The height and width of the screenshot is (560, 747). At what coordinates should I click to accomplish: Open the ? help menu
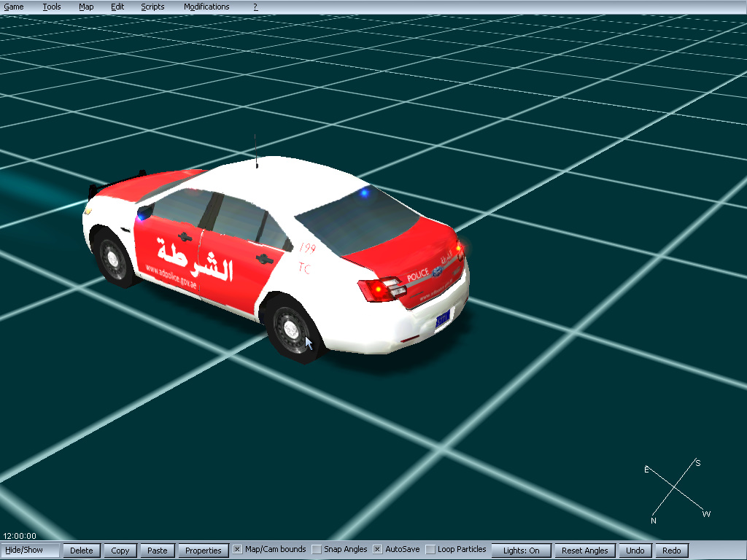[255, 7]
